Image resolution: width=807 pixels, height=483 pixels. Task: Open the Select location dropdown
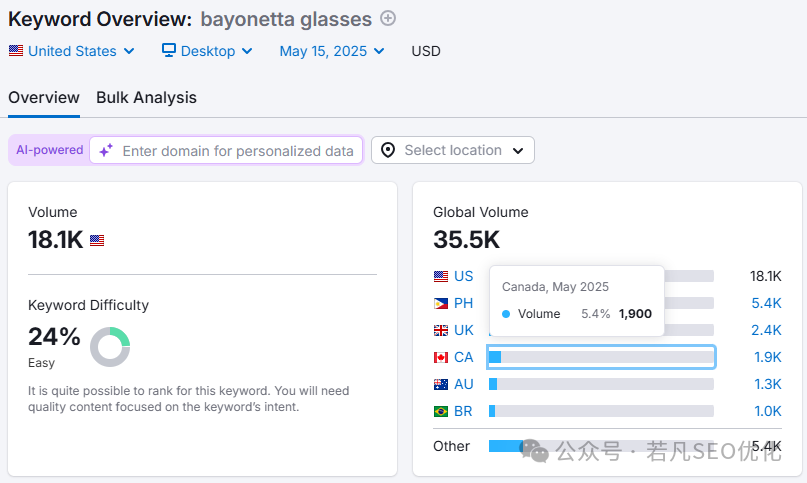pyautogui.click(x=453, y=150)
